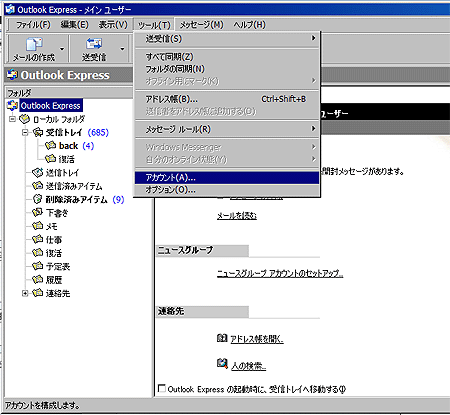Click the Outlook Express banner logo icon
Viewport: 450px width, 415px height.
click(x=12, y=75)
